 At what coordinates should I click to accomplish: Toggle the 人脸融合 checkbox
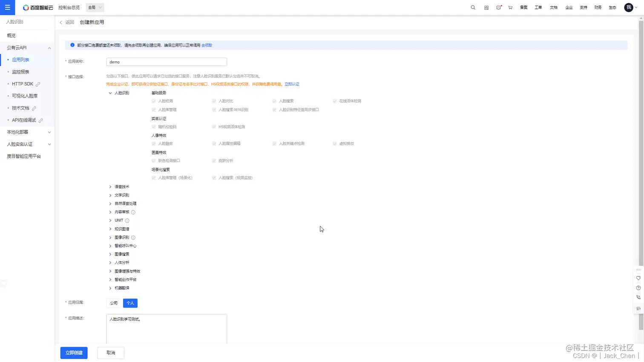point(154,144)
